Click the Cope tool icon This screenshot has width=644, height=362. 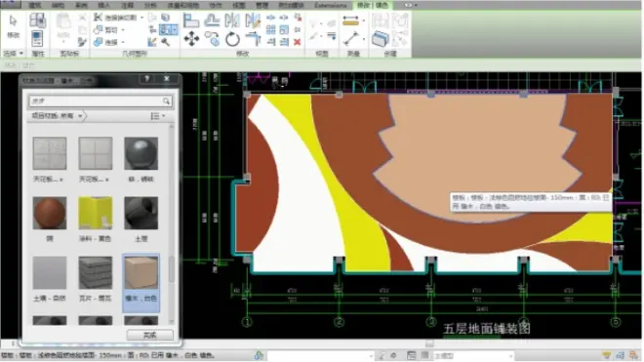pyautogui.click(x=98, y=18)
